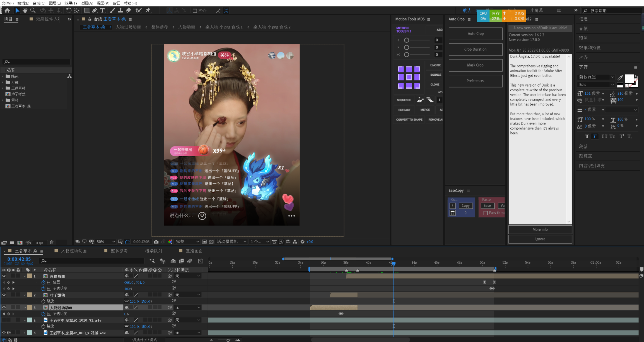Enable motion blur for timeline layers
This screenshot has height=342, width=644.
click(190, 261)
